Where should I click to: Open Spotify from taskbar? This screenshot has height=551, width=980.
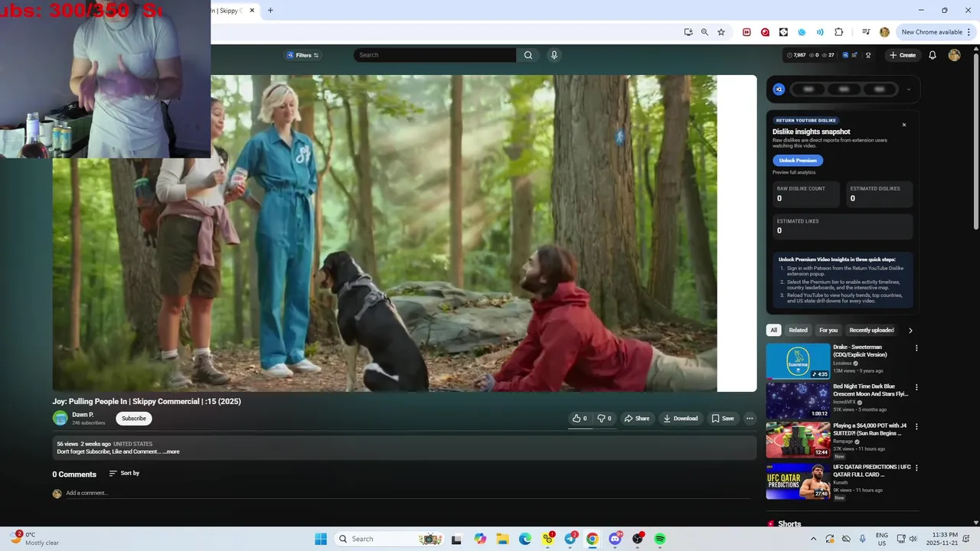click(660, 539)
